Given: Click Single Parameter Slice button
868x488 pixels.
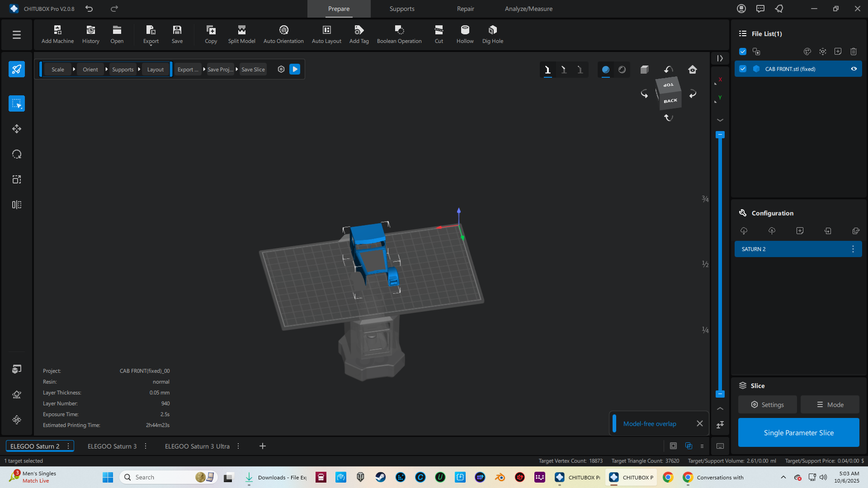Looking at the screenshot, I should point(798,432).
